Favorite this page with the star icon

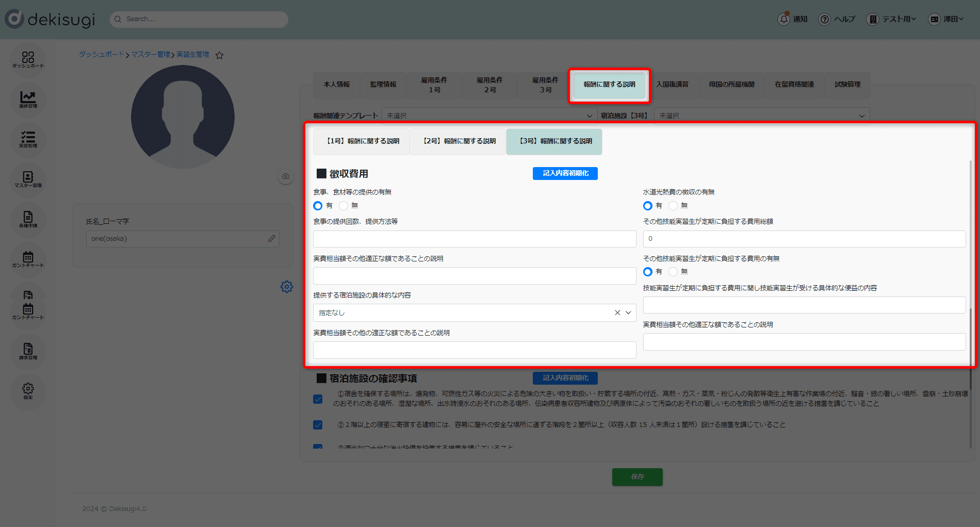[220, 55]
